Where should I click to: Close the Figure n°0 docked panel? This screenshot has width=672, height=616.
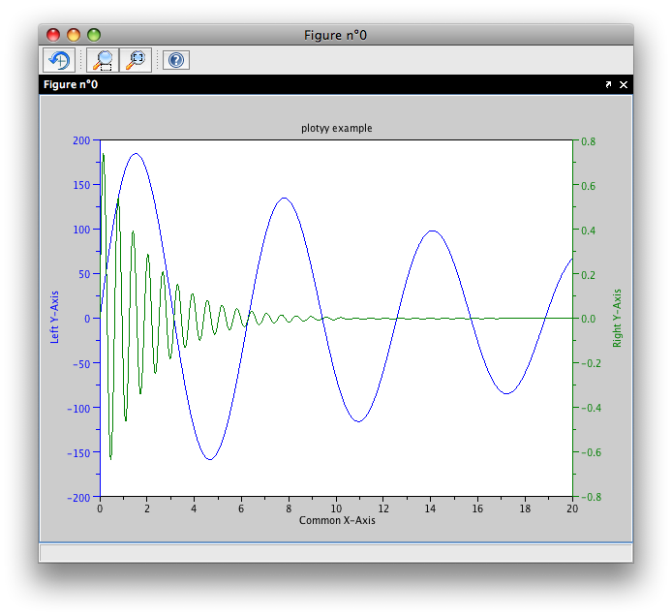coord(624,85)
